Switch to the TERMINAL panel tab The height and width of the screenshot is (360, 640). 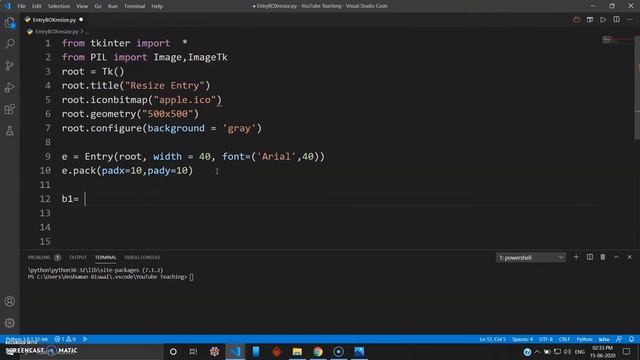pos(106,258)
